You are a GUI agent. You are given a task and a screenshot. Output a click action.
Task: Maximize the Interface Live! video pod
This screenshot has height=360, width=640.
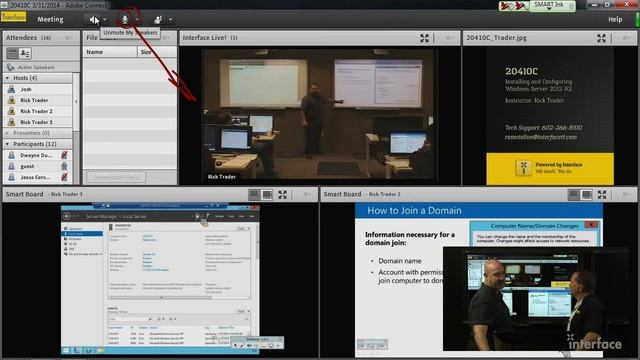424,38
